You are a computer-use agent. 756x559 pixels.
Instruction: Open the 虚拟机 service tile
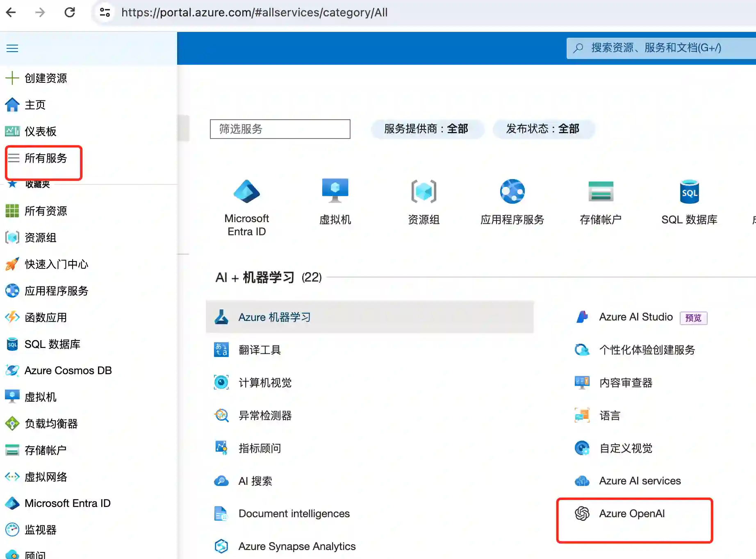[x=335, y=202]
